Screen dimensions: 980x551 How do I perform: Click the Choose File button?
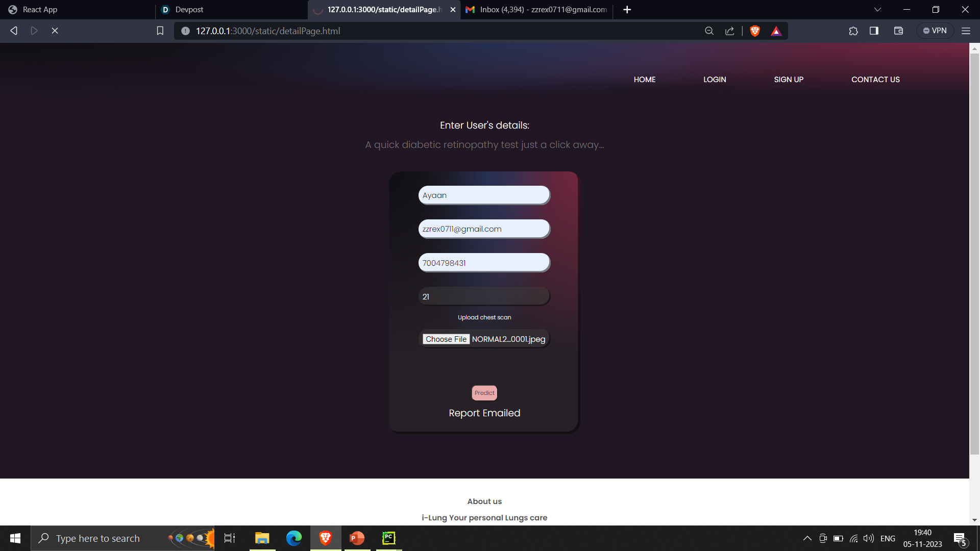pyautogui.click(x=446, y=339)
